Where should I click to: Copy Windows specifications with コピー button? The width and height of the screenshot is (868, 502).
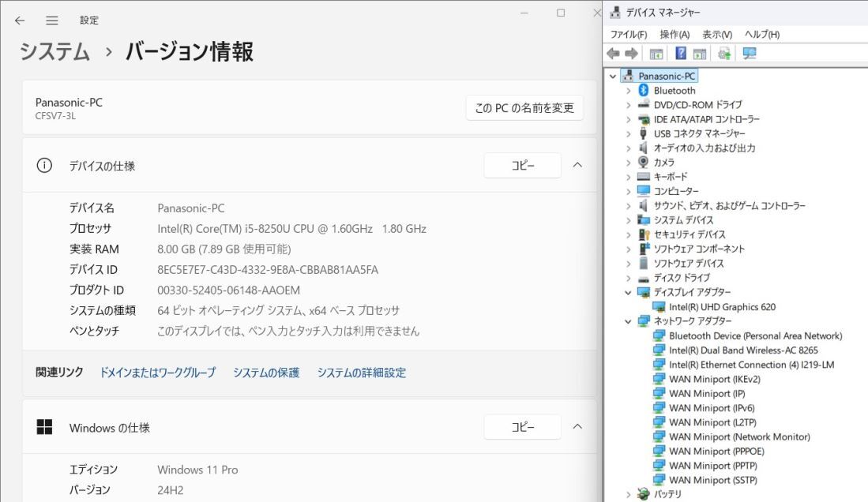point(523,427)
